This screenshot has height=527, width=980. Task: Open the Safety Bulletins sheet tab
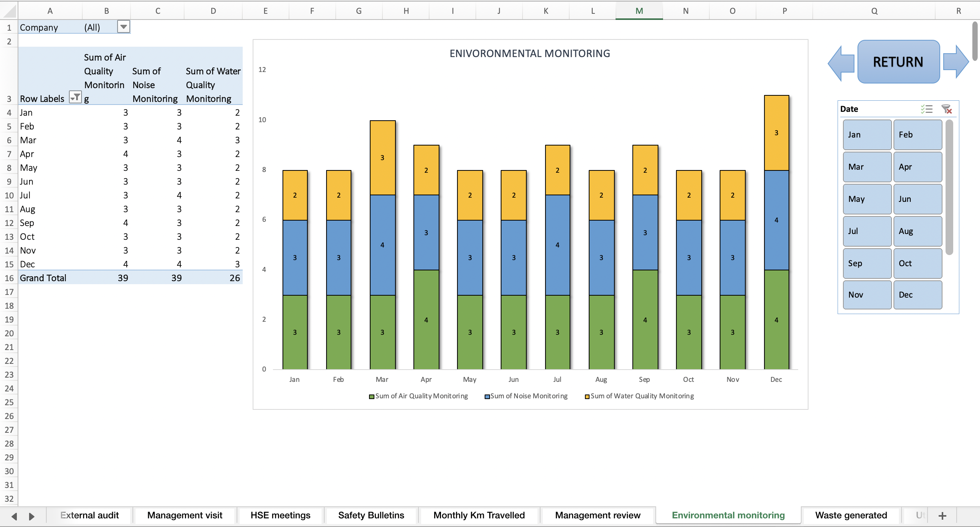[370, 515]
